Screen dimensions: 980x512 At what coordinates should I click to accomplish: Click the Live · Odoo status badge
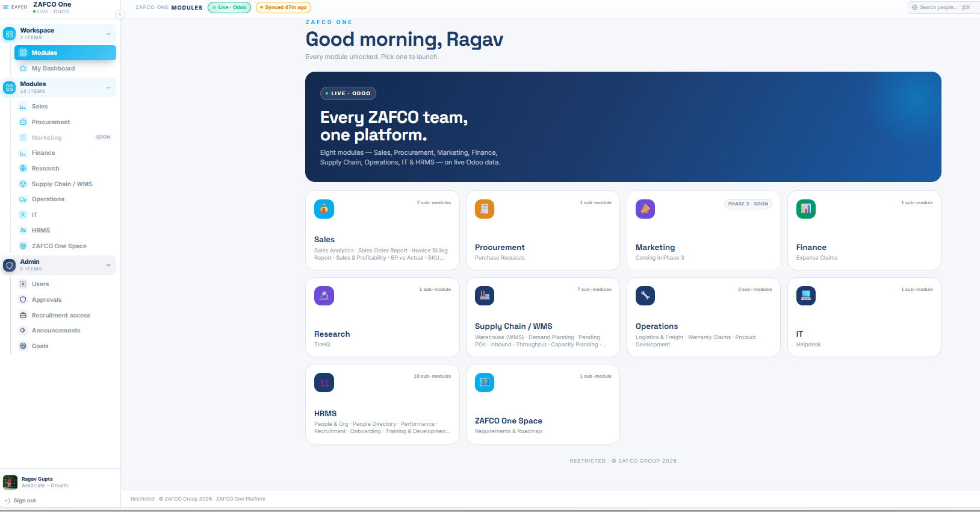click(x=229, y=7)
